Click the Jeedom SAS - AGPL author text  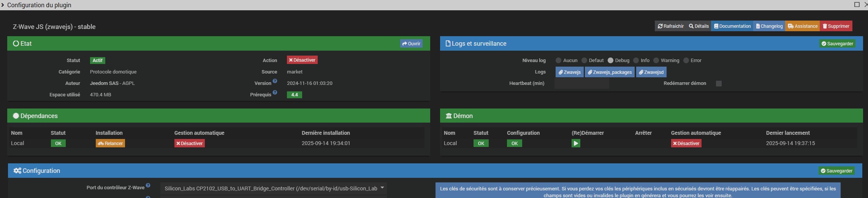point(112,83)
